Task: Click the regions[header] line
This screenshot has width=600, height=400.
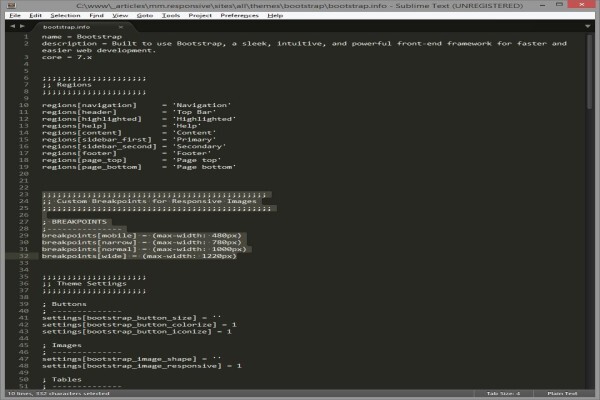Action: pos(129,112)
